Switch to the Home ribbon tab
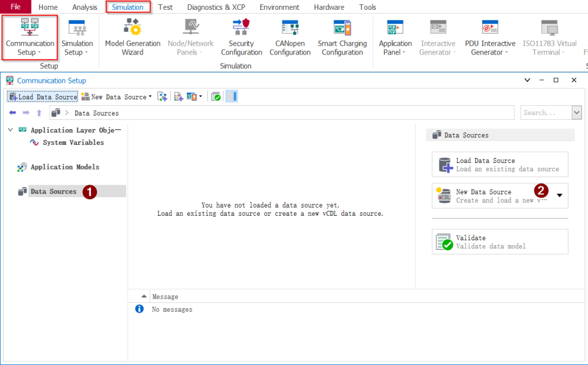This screenshot has width=588, height=365. pos(48,7)
